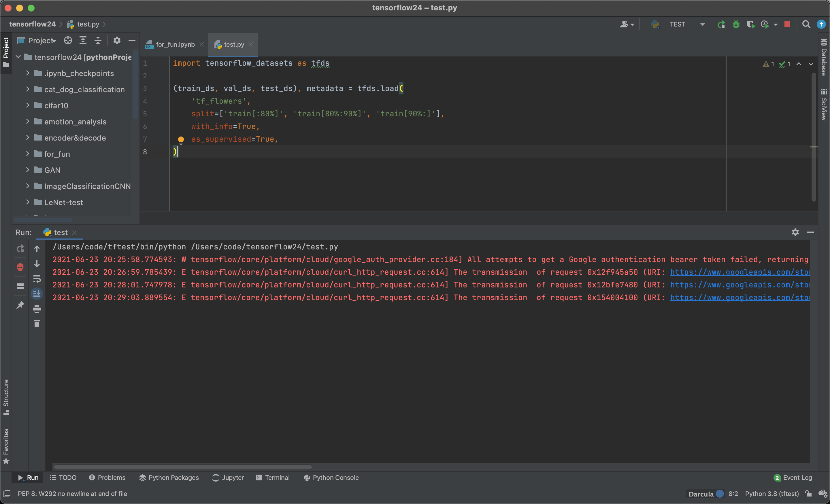Clear all console output with trash
This screenshot has width=830, height=504.
pos(37,323)
